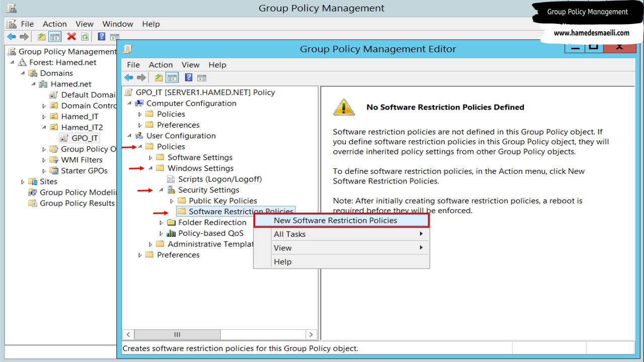
Task: Click Back arrow in Policy Management Editor toolbar
Action: click(129, 77)
